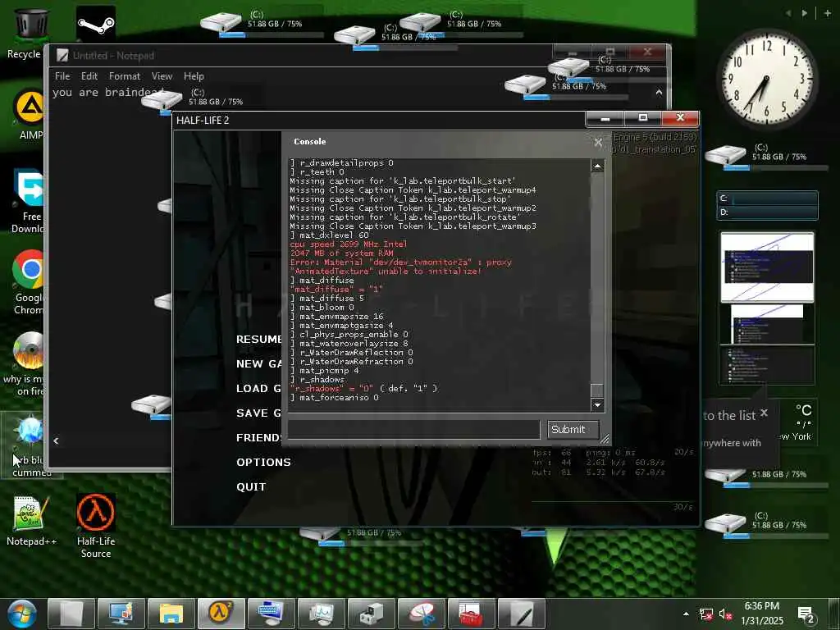Open Notepad File menu
Image resolution: width=840 pixels, height=630 pixels.
(x=62, y=76)
